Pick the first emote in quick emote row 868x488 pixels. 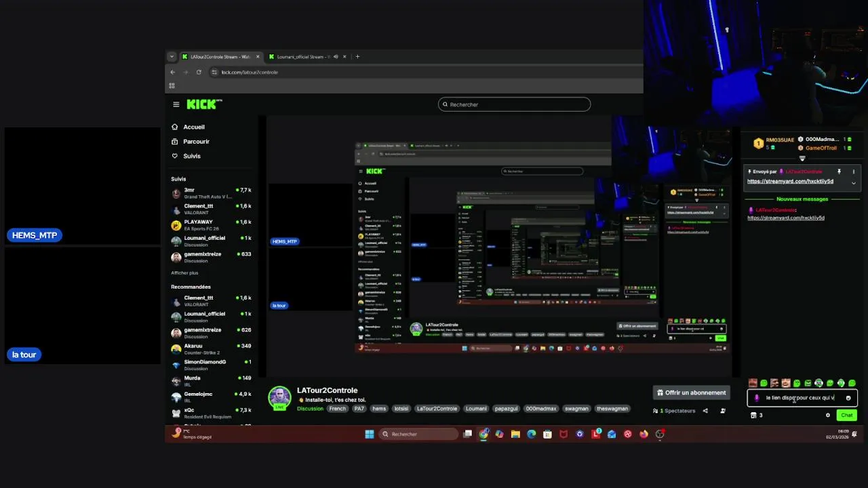753,384
